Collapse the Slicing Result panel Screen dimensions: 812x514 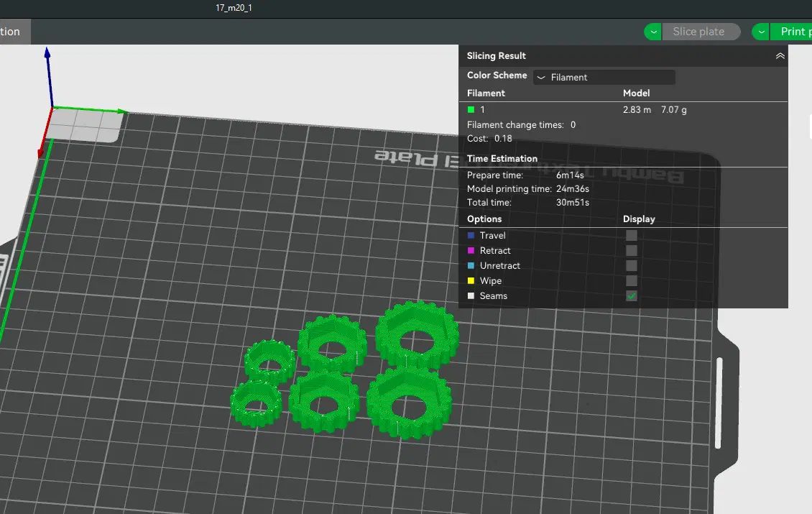[780, 56]
